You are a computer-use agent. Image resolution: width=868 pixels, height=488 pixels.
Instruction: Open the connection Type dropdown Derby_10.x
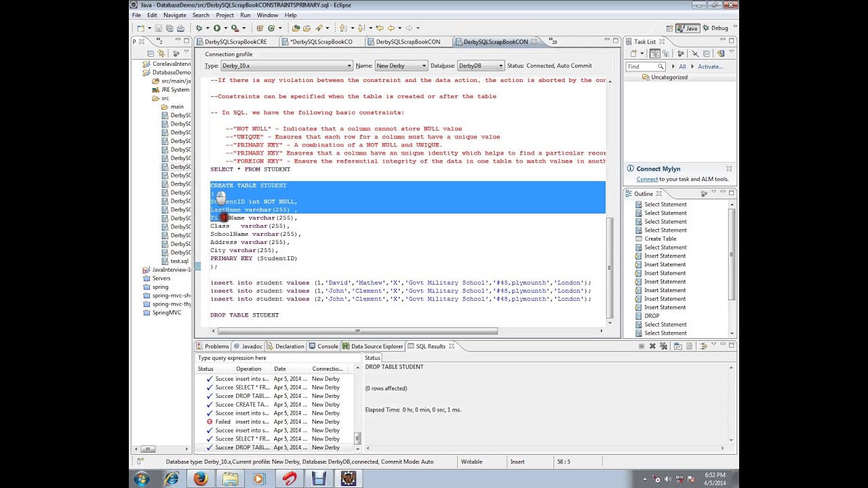point(287,66)
